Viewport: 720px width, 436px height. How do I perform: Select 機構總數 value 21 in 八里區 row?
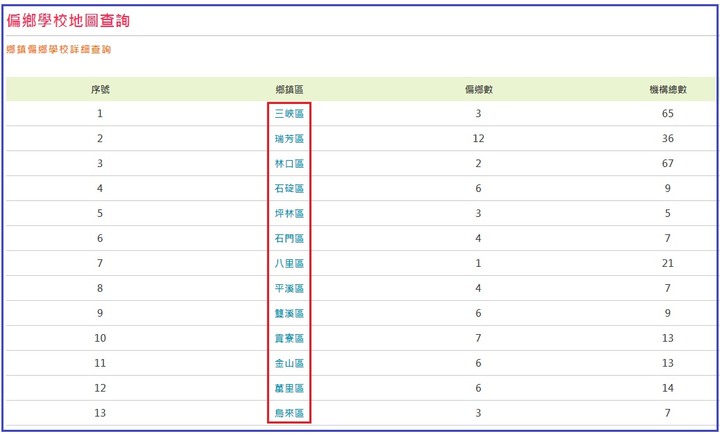pyautogui.click(x=668, y=263)
